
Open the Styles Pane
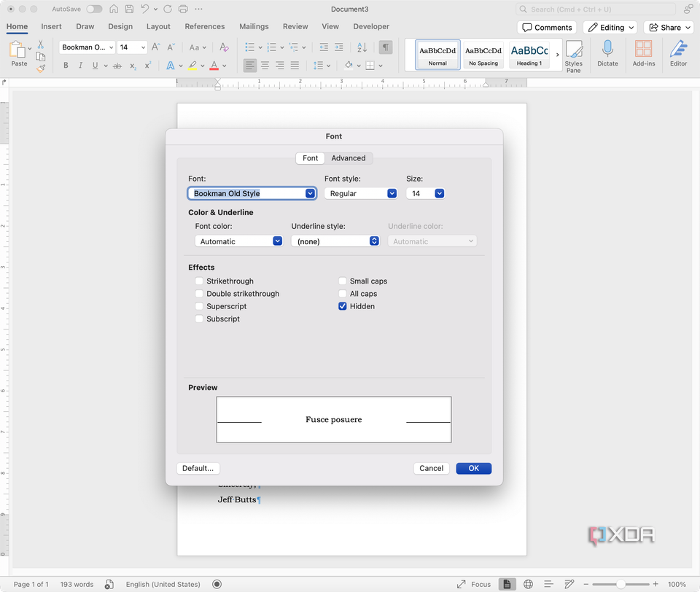pyautogui.click(x=574, y=55)
